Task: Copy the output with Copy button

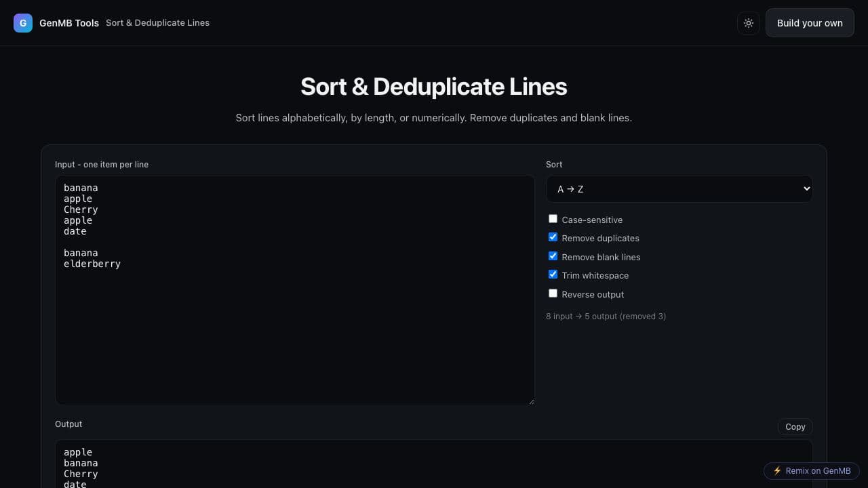Action: 795,427
